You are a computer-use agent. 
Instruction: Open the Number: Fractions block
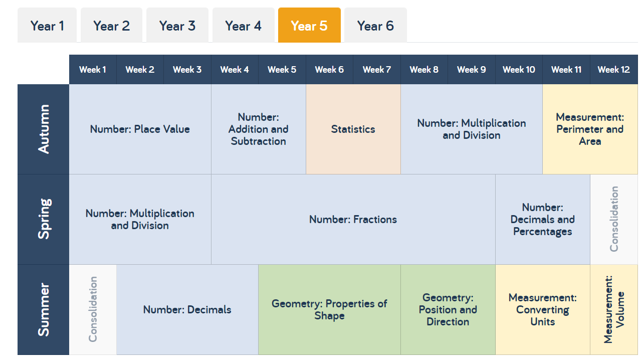(353, 220)
